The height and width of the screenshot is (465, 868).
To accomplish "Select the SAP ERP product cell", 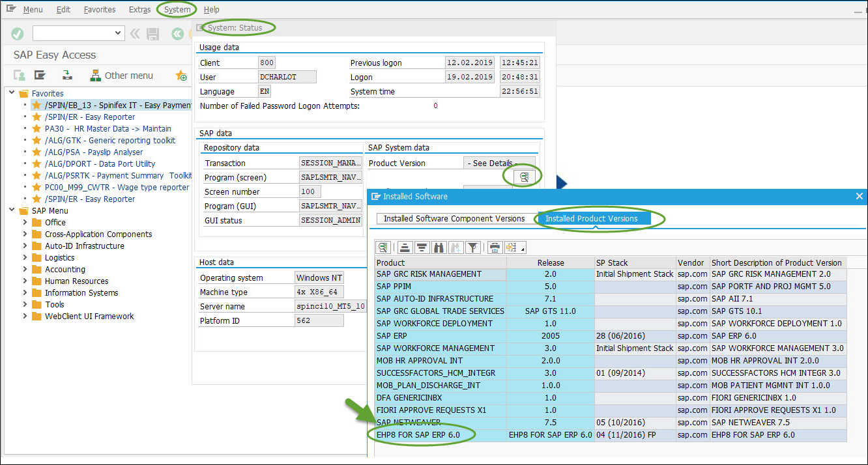I will (x=441, y=336).
